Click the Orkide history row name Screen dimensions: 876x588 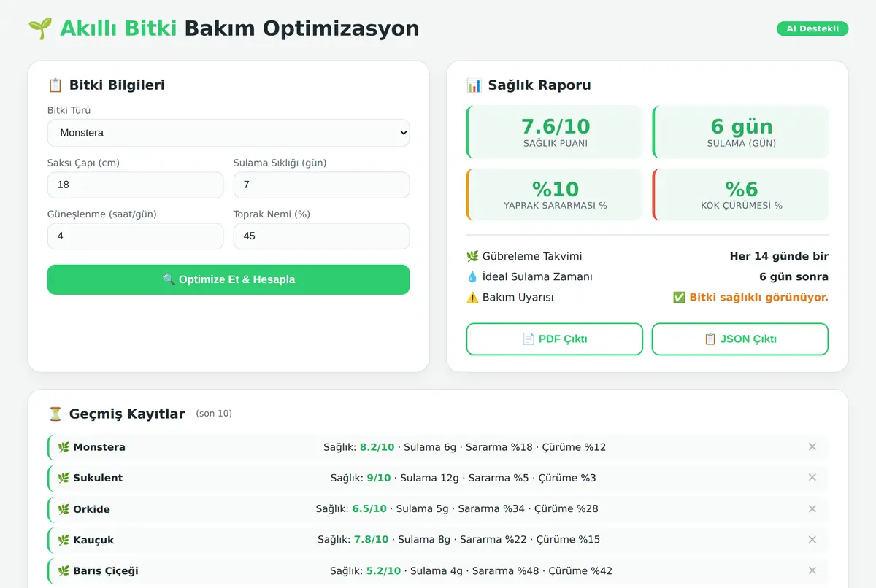(x=91, y=509)
